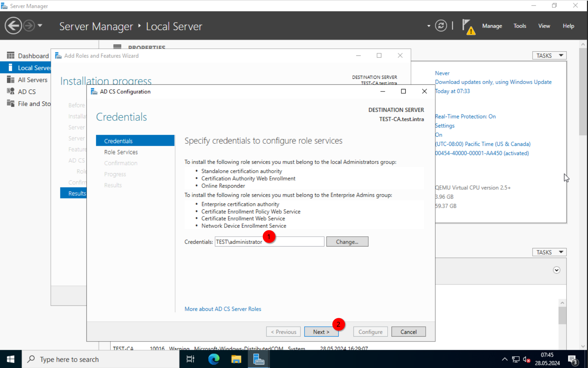Click the Server Manager main vertical scrollbar
The image size is (588, 368).
pyautogui.click(x=583, y=92)
